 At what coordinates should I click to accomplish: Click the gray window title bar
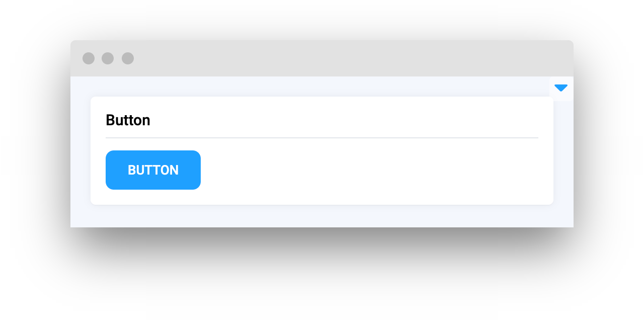[322, 58]
